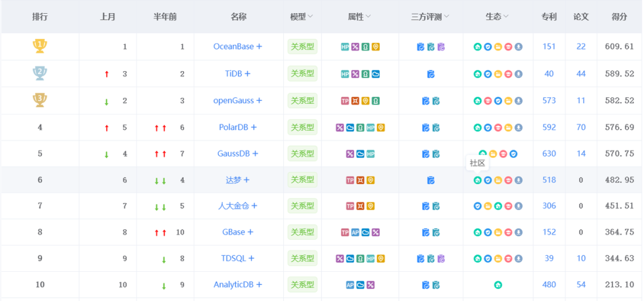
Task: Click the 半年前 column header
Action: tap(165, 17)
